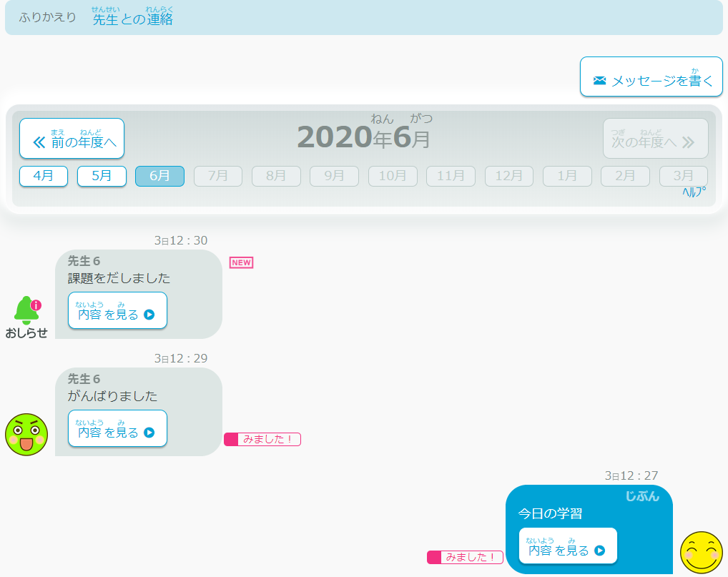Select the 6月 month tab

(x=159, y=176)
